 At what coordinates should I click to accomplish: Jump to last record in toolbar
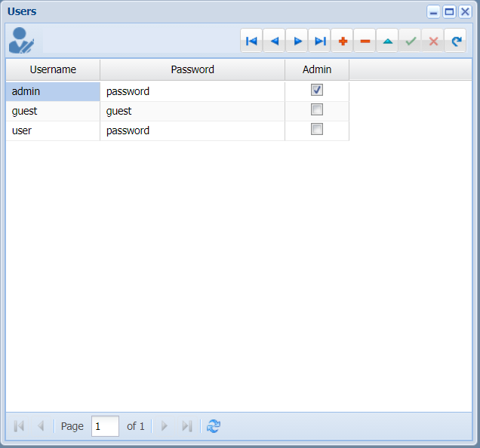pyautogui.click(x=319, y=41)
